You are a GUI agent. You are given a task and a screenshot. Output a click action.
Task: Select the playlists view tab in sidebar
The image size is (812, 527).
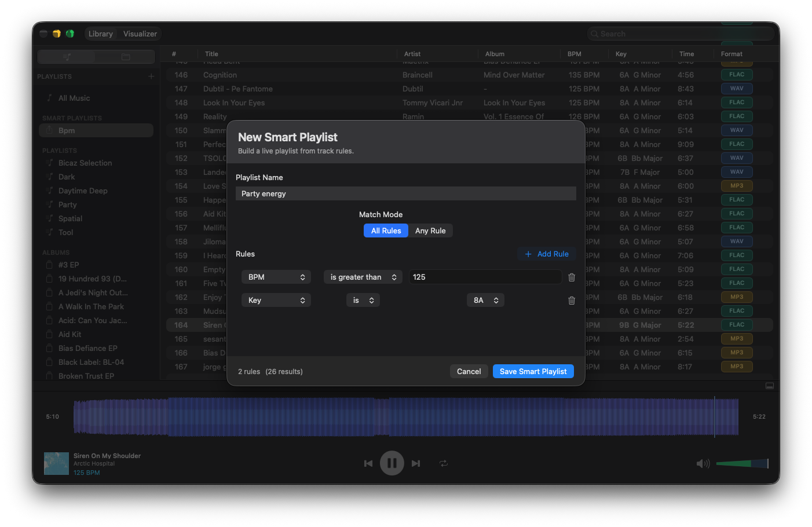click(x=67, y=57)
